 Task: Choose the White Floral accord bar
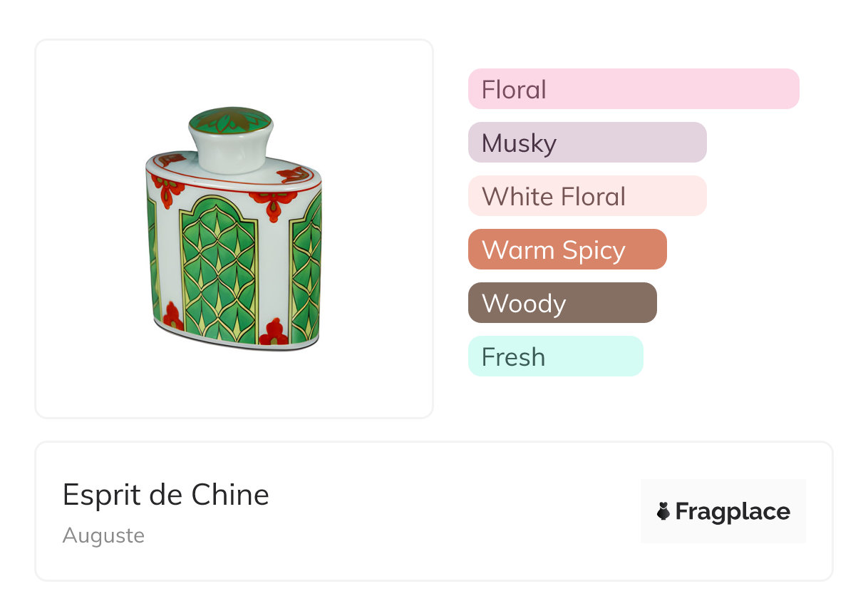pos(587,196)
